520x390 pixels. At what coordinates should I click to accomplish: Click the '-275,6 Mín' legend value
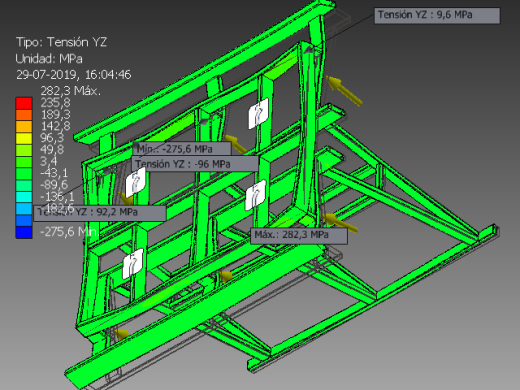point(69,231)
